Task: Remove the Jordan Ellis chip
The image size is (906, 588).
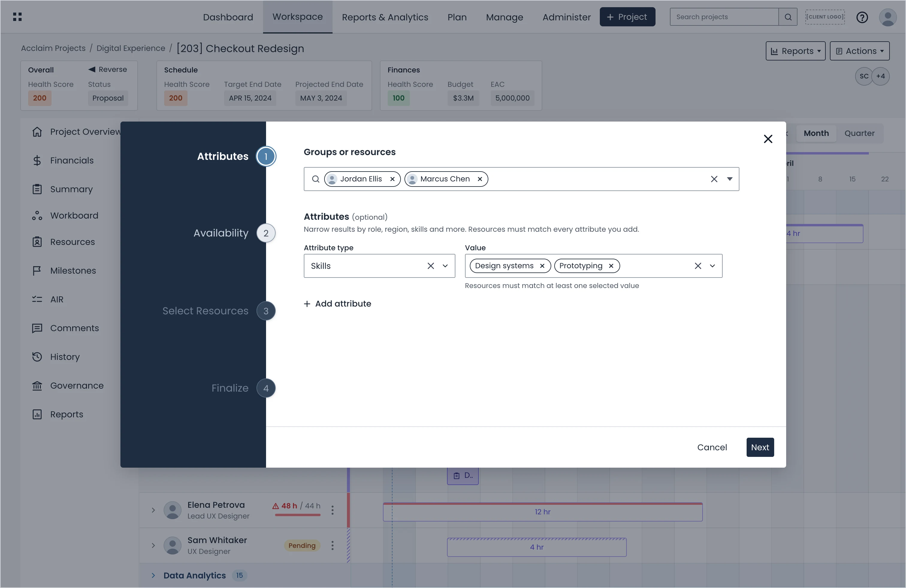Action: [392, 179]
